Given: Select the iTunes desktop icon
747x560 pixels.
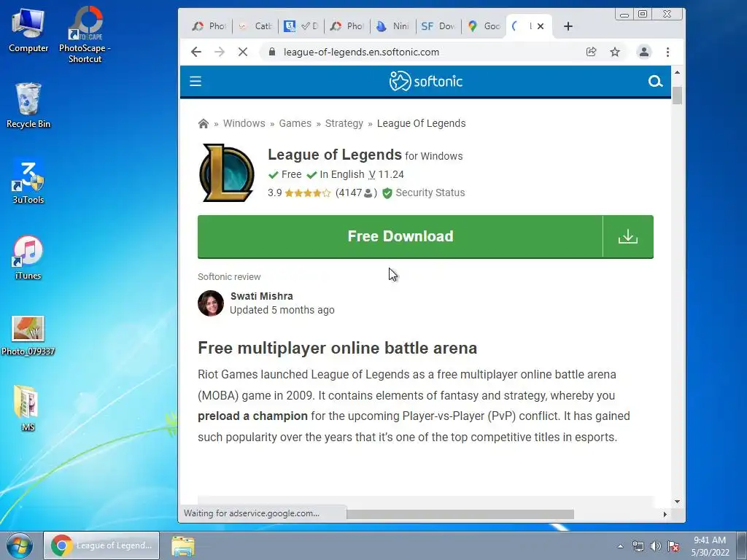Looking at the screenshot, I should click(28, 257).
